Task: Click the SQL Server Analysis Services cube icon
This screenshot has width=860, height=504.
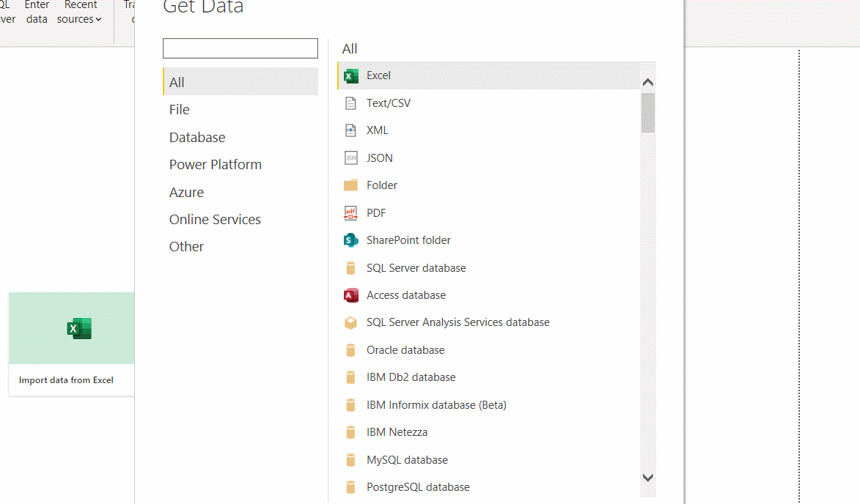Action: (x=350, y=322)
